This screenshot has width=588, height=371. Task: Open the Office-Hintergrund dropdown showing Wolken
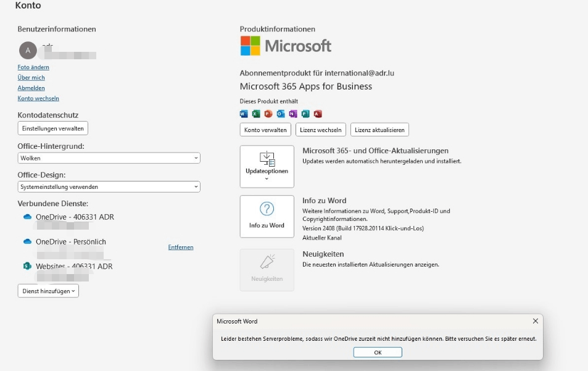(109, 158)
